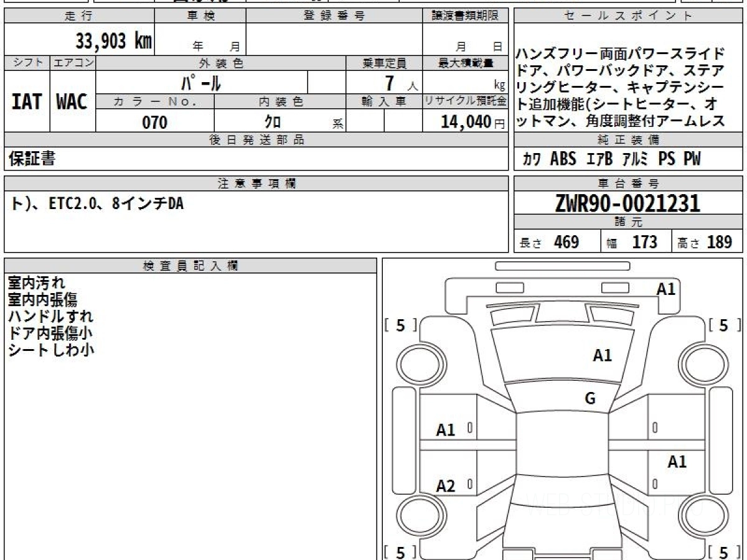747x560 pixels.
Task: Click the A1 mark near the front bumper
Action: point(666,289)
